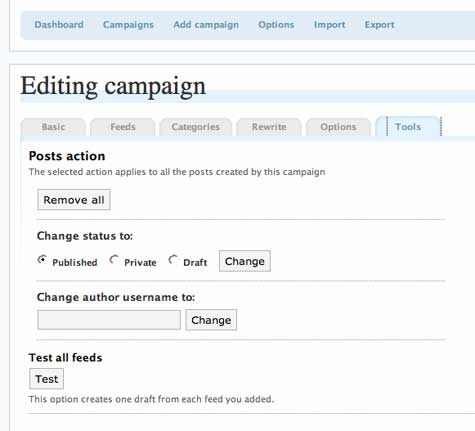Go to Campaigns page
This screenshot has width=475, height=431.
point(128,25)
